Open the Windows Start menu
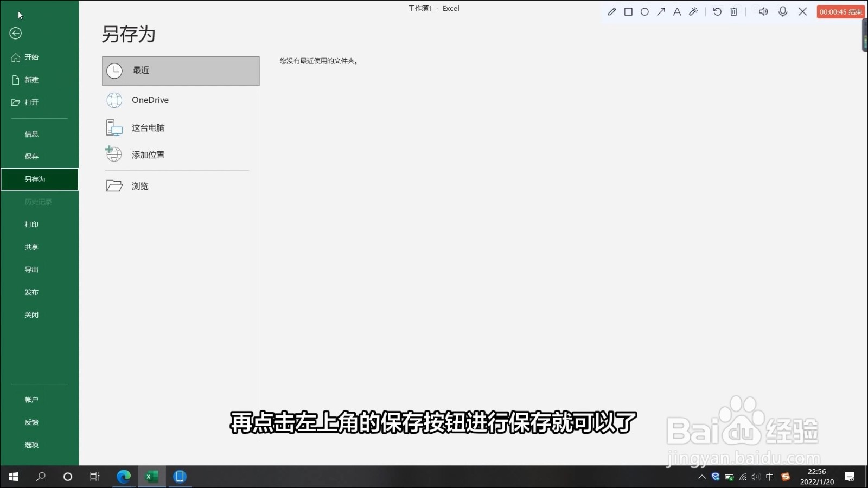868x488 pixels. (14, 477)
